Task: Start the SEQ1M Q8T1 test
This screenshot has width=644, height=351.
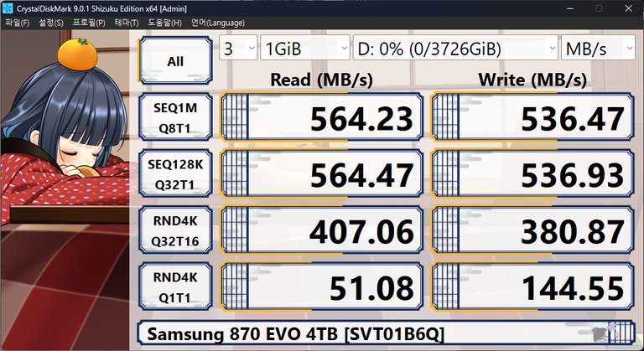Action: [x=175, y=117]
